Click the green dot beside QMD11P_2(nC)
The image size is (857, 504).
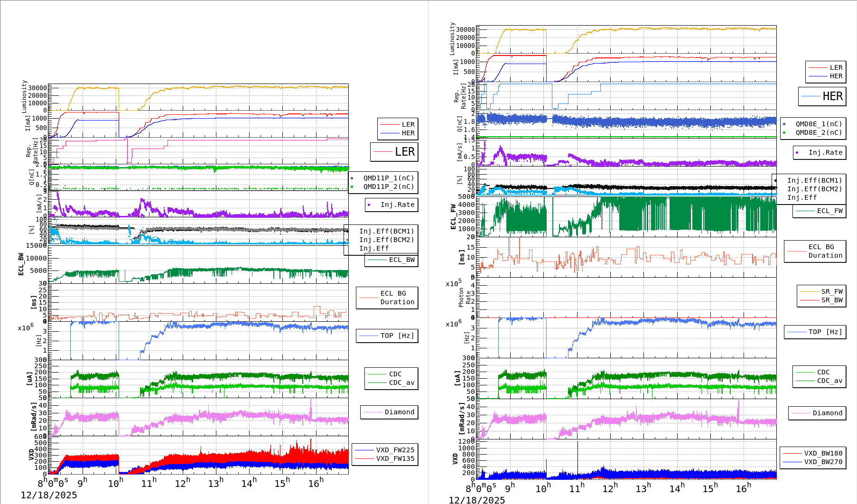pyautogui.click(x=352, y=187)
